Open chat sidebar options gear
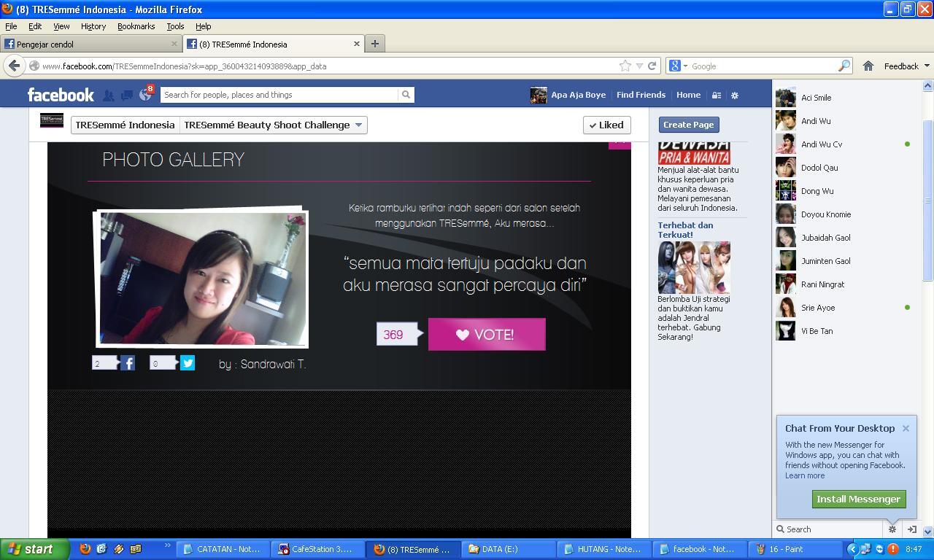The image size is (934, 560). point(892,529)
